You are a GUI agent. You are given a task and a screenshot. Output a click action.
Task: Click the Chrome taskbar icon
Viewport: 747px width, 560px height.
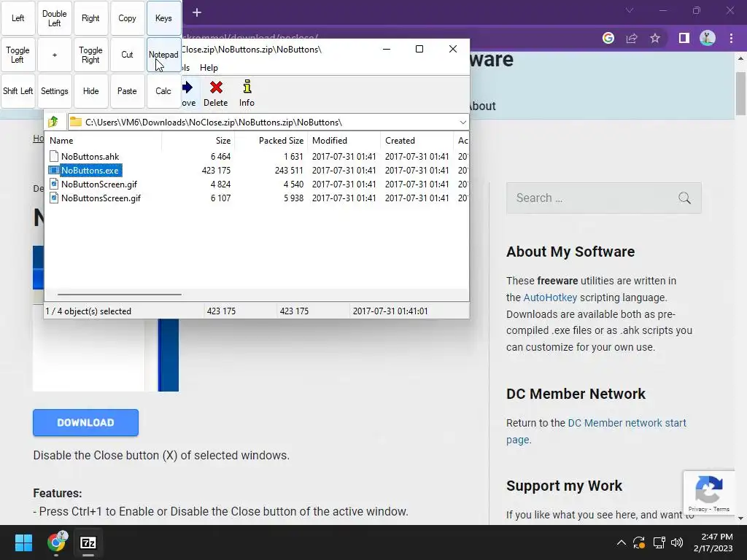57,542
